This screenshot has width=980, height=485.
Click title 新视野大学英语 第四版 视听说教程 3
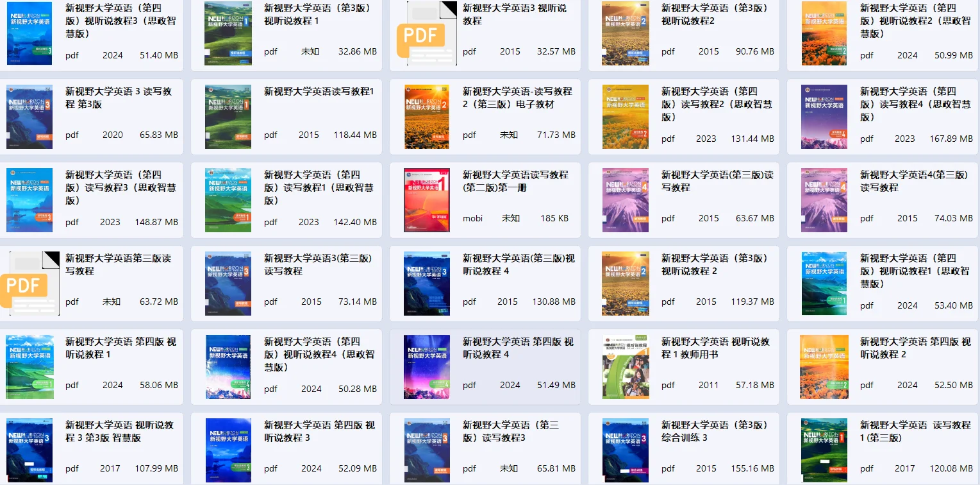pos(319,431)
